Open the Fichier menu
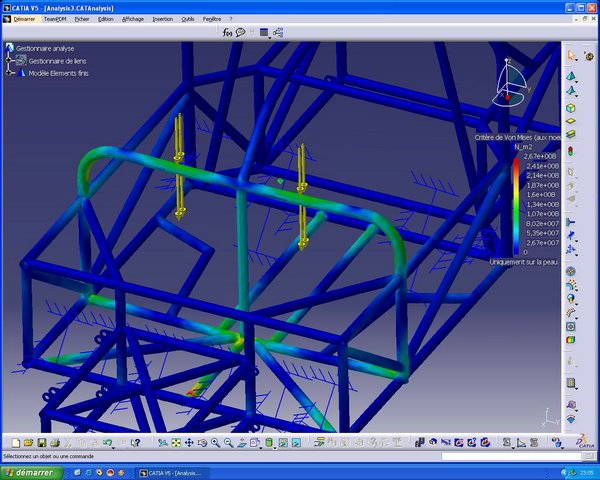 point(82,19)
